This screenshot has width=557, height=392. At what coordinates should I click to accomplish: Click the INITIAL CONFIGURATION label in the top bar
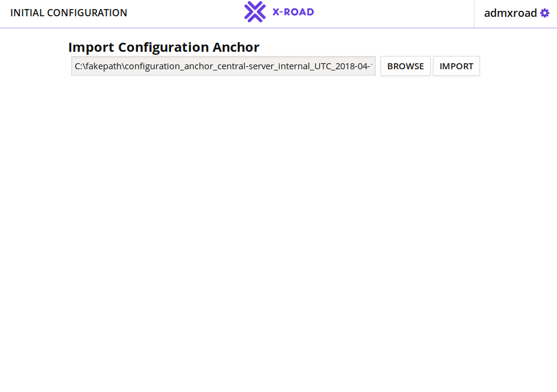(x=69, y=13)
